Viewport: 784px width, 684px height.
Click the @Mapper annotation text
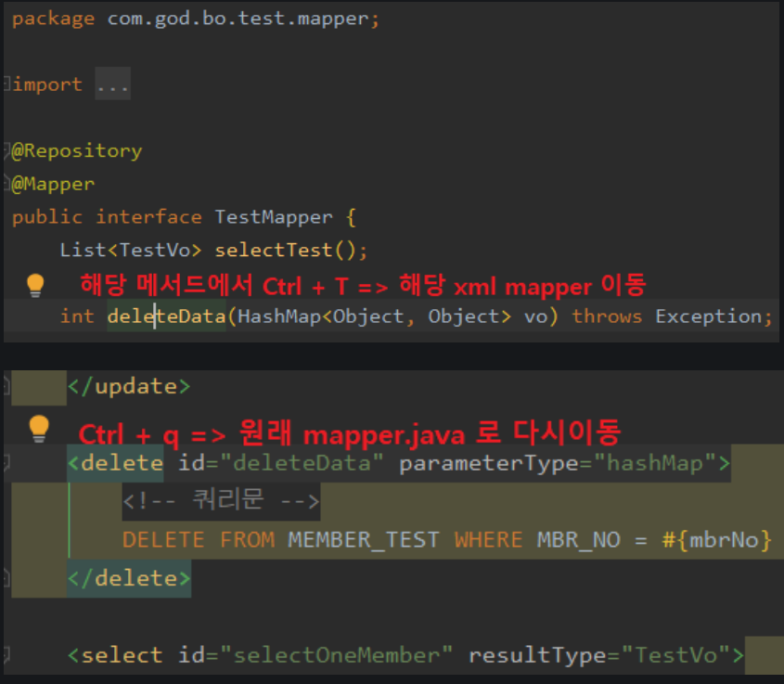(x=53, y=184)
